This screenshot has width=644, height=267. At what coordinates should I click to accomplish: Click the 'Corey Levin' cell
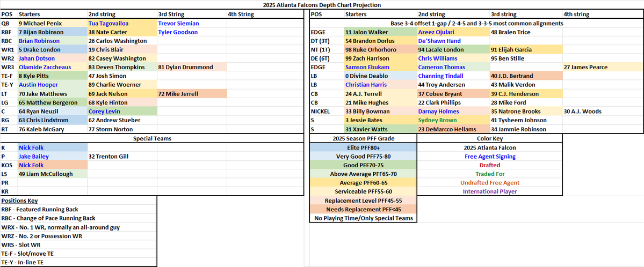[122, 111]
